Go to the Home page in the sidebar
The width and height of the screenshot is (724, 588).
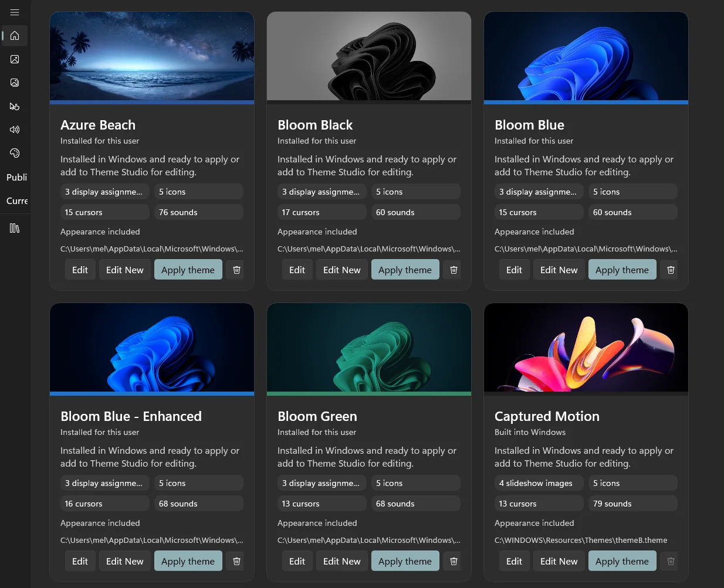pos(15,36)
